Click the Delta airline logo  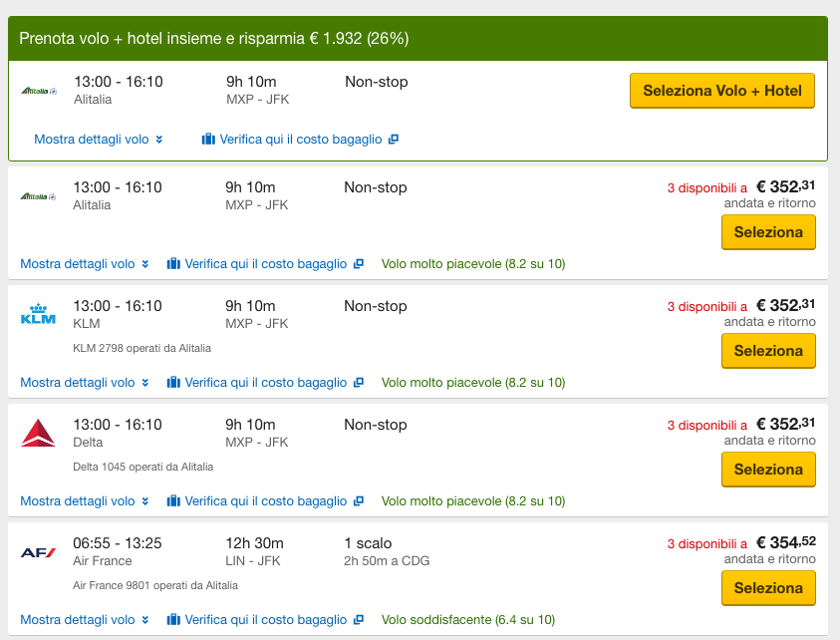(x=39, y=433)
